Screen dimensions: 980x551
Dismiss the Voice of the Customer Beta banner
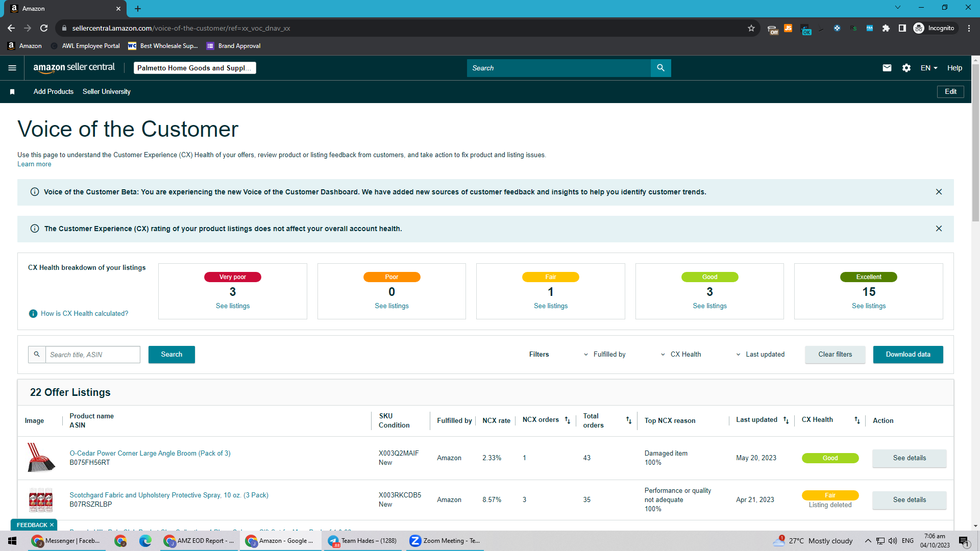(939, 192)
